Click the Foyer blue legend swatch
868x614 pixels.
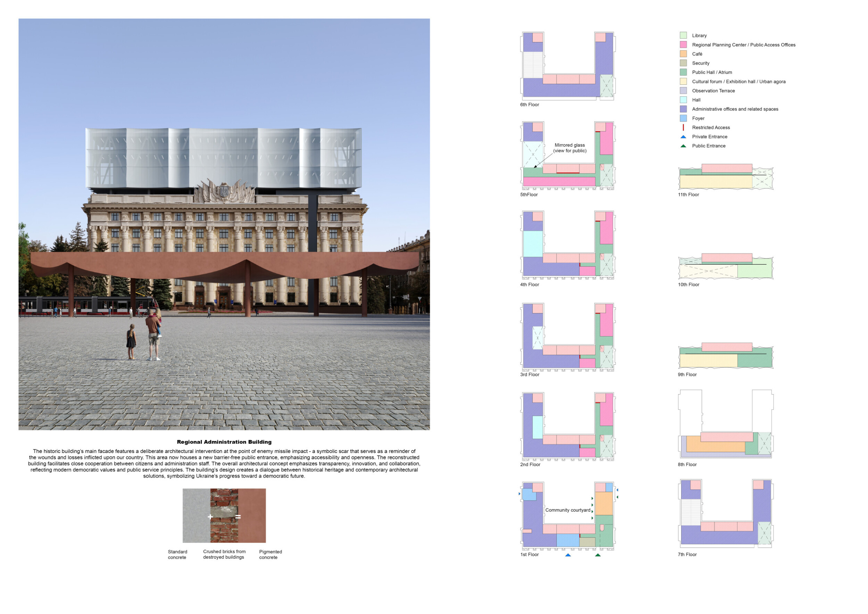tap(683, 118)
